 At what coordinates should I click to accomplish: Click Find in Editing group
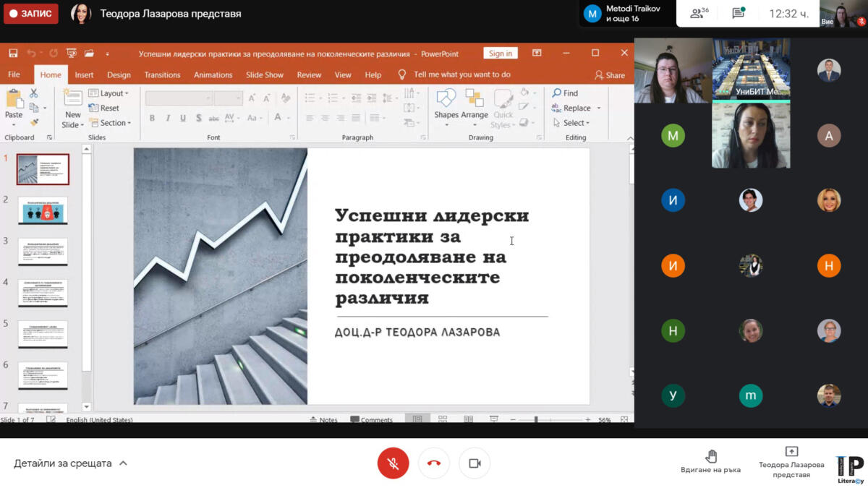coord(565,93)
